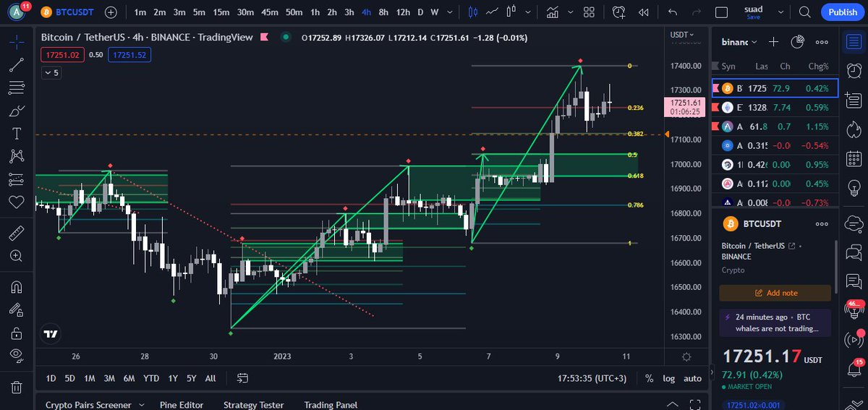Open the chart patterns tool
This screenshot has height=410, width=868.
pyautogui.click(x=17, y=155)
